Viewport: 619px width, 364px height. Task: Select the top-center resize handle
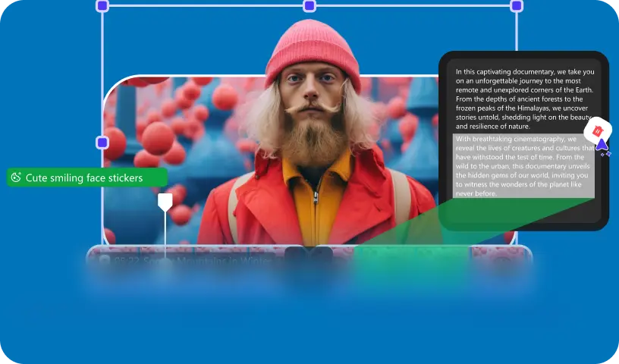coord(309,6)
